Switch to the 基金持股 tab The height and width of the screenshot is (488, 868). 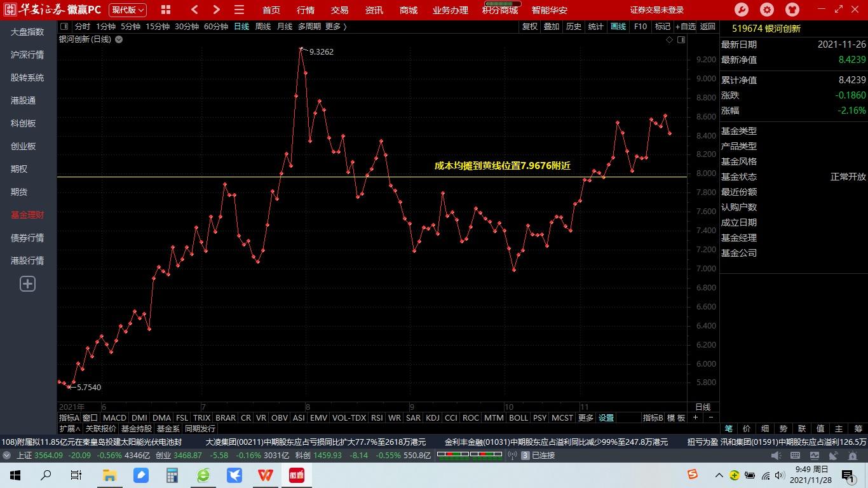(137, 428)
